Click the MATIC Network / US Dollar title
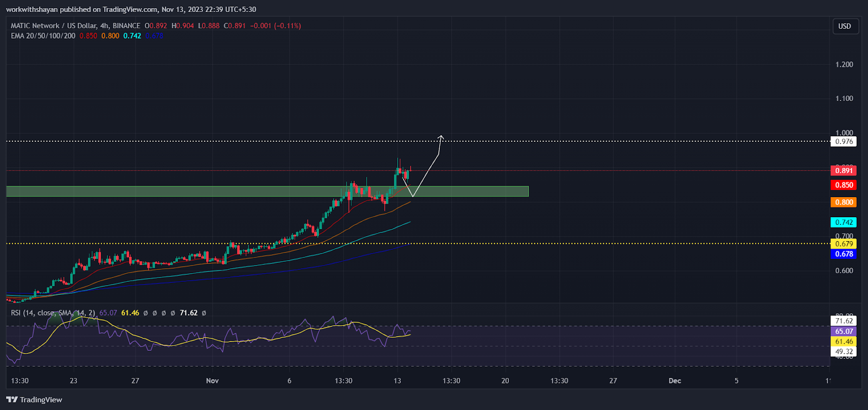868x410 pixels. click(x=54, y=26)
